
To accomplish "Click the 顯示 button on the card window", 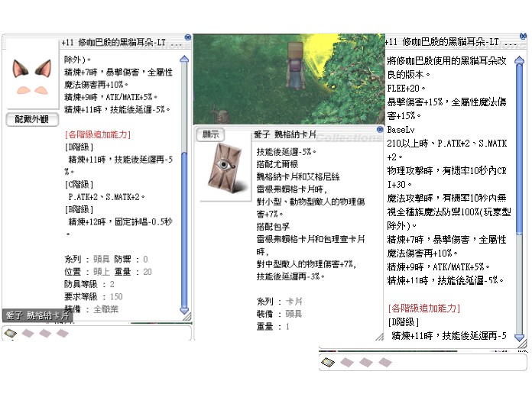I will (210, 134).
